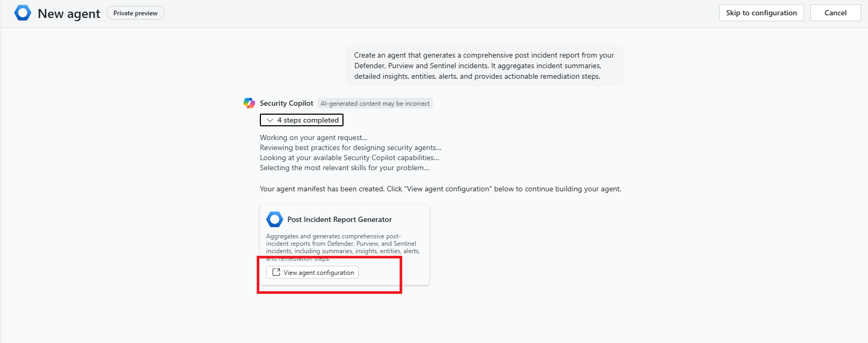The width and height of the screenshot is (868, 343).
Task: Toggle the "4 steps completed" steps list
Action: point(308,120)
